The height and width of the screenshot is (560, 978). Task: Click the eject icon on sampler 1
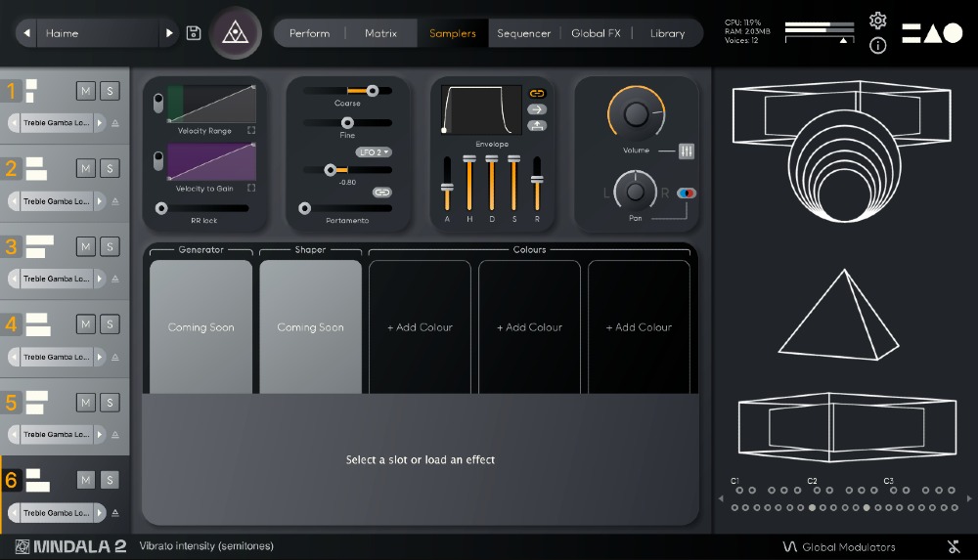pos(115,123)
